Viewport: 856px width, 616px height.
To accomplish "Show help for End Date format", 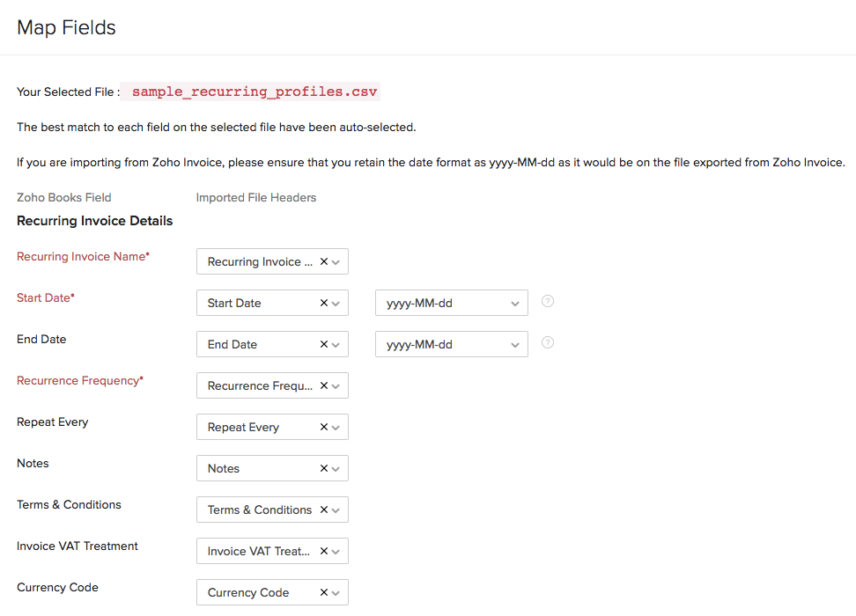I will (x=548, y=342).
